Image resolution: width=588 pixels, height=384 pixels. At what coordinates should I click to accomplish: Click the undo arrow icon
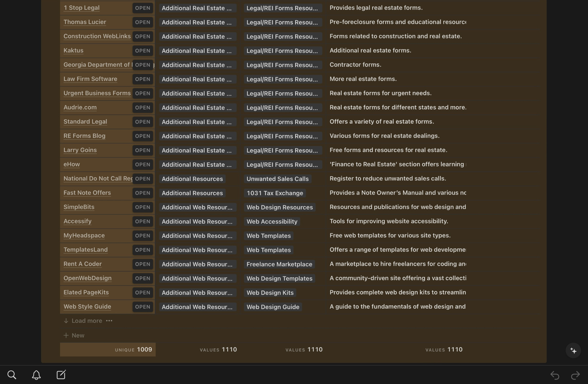555,375
